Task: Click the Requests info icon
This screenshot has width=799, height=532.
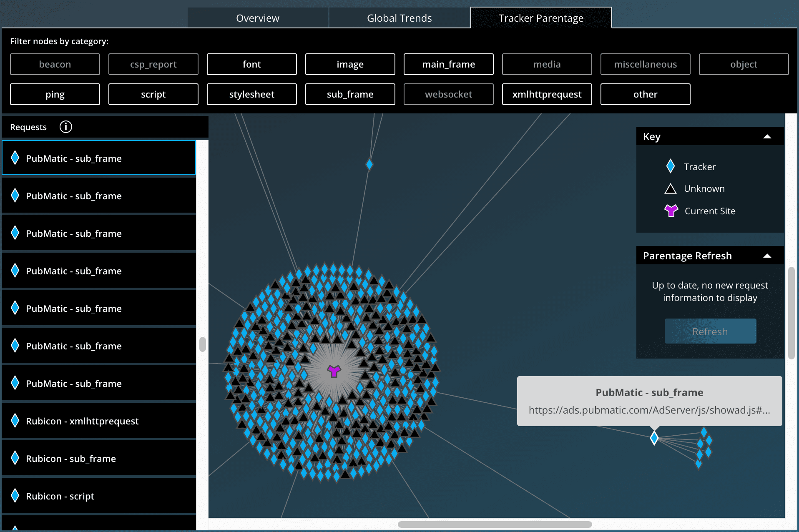Action: tap(65, 127)
